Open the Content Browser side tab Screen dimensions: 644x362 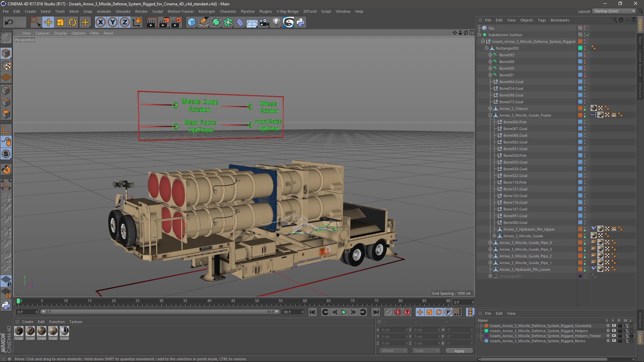point(640,63)
